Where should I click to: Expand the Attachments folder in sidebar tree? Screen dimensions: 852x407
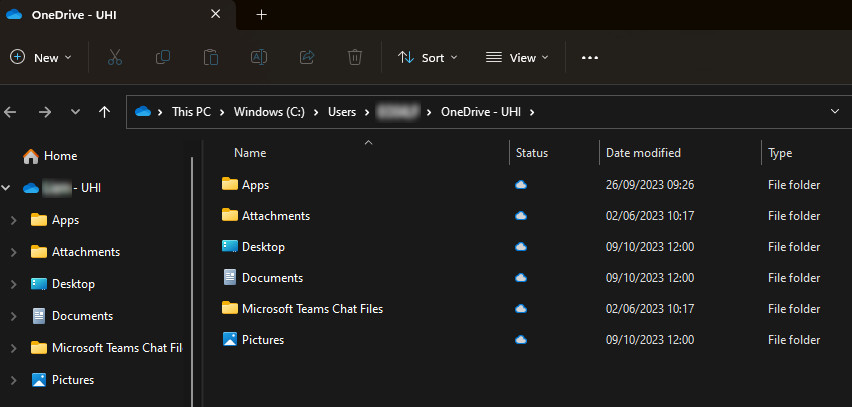pos(12,252)
